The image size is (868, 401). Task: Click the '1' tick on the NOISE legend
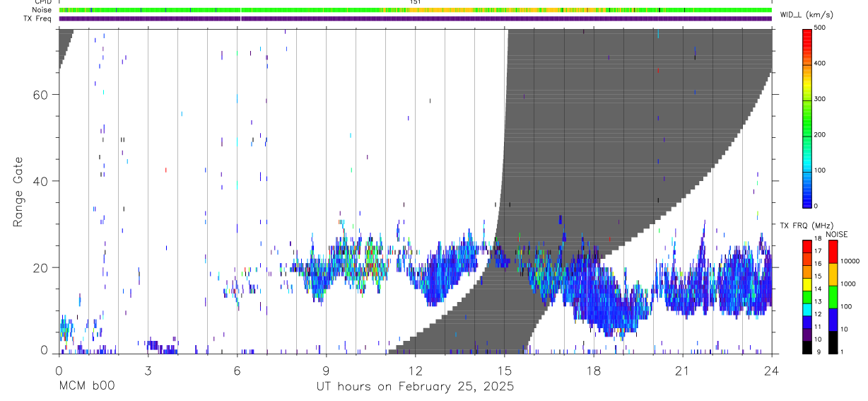tap(843, 351)
